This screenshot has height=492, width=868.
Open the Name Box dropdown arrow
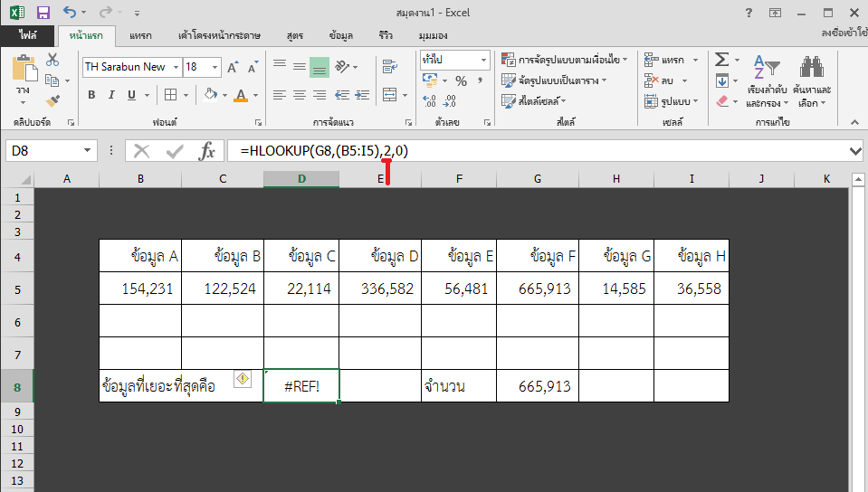click(x=88, y=151)
